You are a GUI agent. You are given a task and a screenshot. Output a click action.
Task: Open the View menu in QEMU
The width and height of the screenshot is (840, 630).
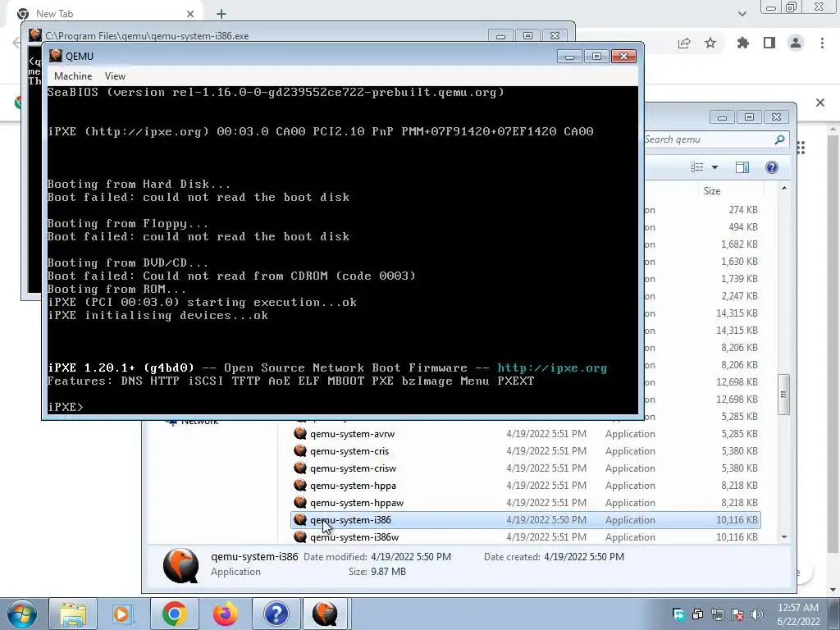pyautogui.click(x=115, y=76)
